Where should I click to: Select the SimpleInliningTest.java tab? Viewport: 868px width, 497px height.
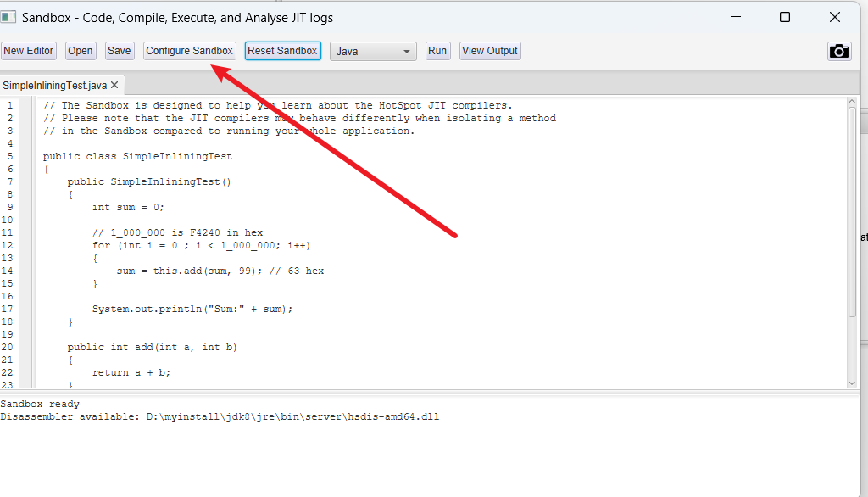[54, 86]
